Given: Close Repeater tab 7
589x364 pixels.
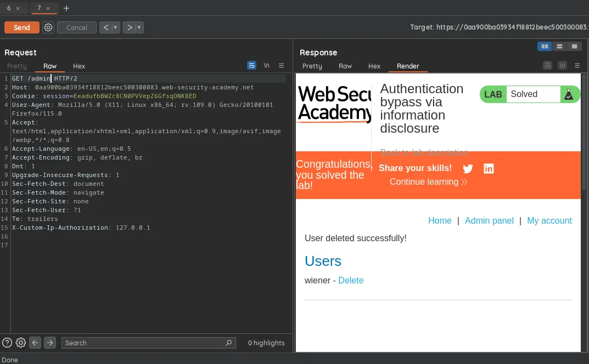Looking at the screenshot, I should pyautogui.click(x=48, y=8).
